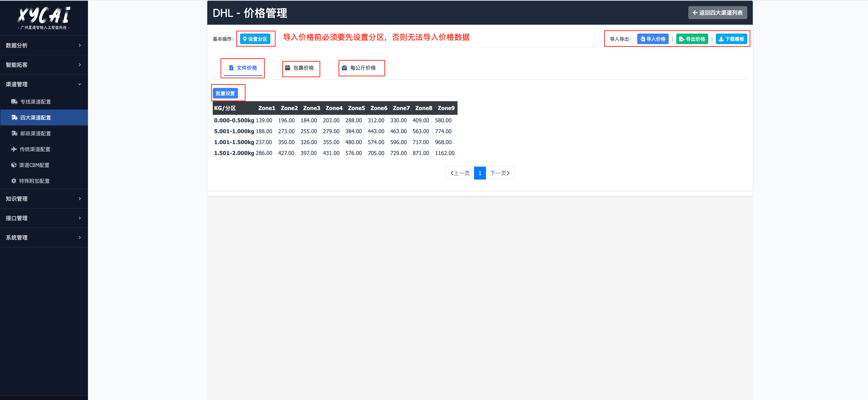Go to 专线渠道配置

tap(44, 102)
